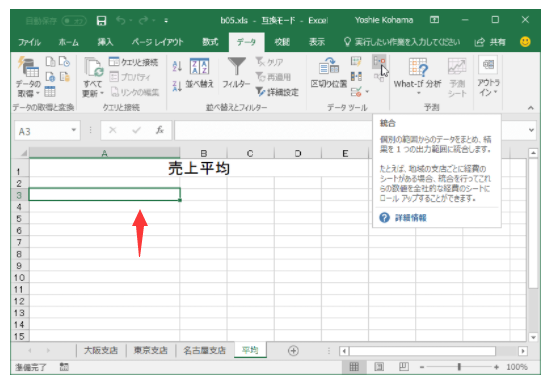Click the zoom slider handle
Viewport: 544px width, 381px height.
(x=459, y=367)
